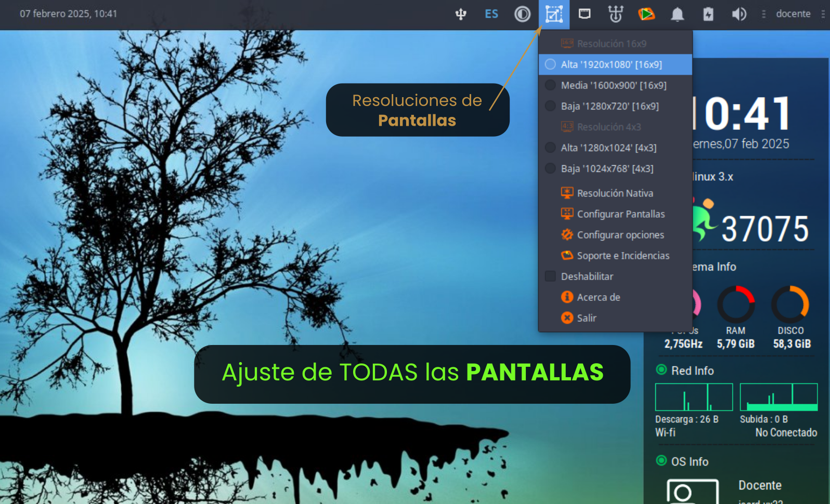
Task: Open the display monitor tray icon
Action: coord(585,14)
